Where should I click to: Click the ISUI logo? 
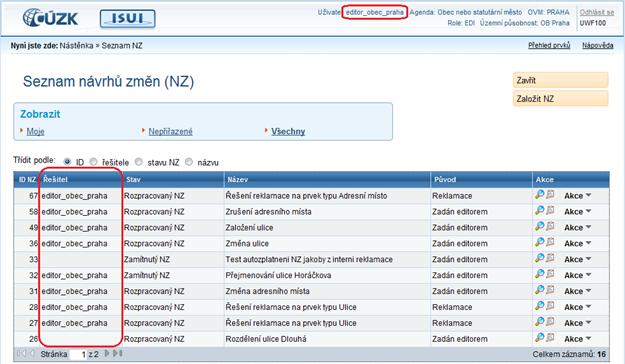128,19
